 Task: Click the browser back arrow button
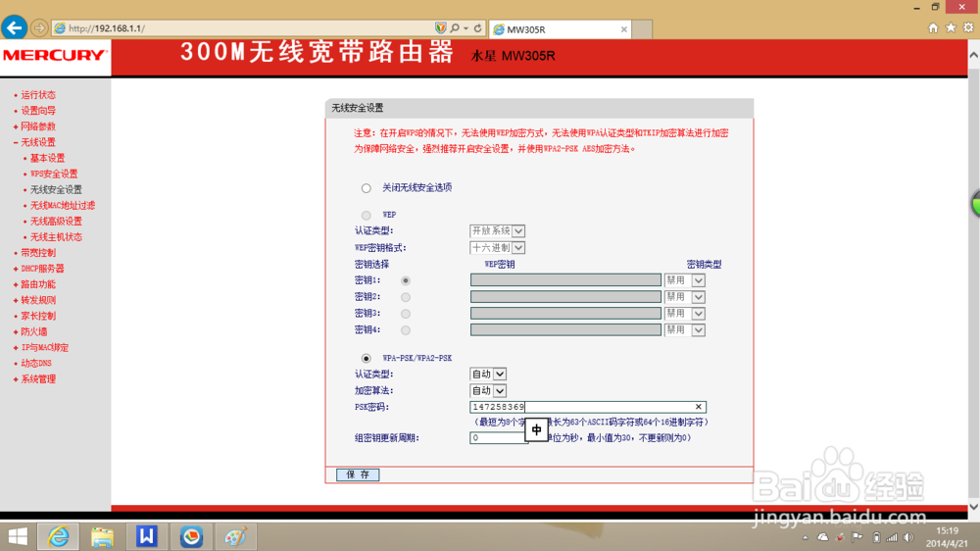pyautogui.click(x=14, y=28)
